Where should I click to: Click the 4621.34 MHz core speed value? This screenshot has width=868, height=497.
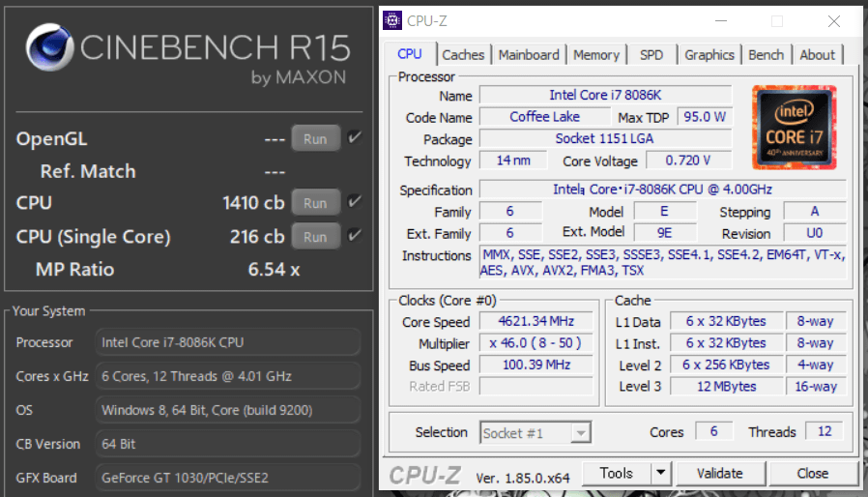point(535,321)
